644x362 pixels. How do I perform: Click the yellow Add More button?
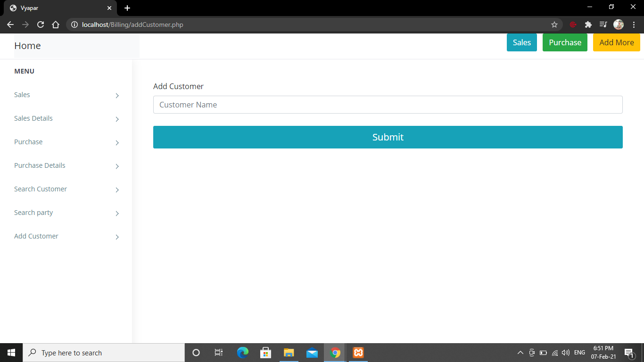coord(617,42)
